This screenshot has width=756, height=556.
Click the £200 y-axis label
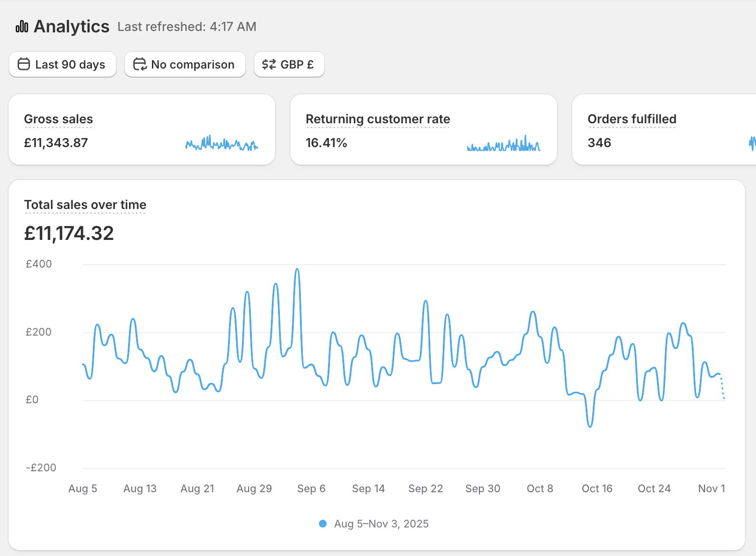(39, 332)
